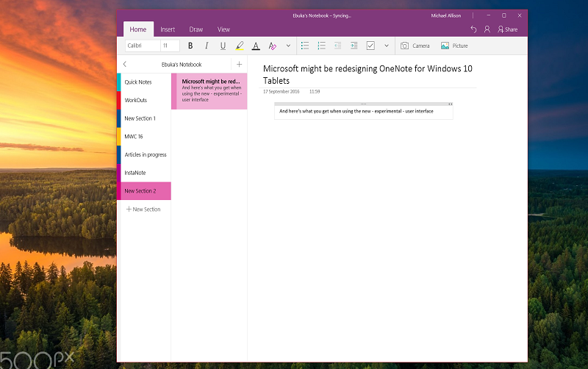The height and width of the screenshot is (369, 588).
Task: Expand the tags dropdown arrow
Action: tap(387, 46)
